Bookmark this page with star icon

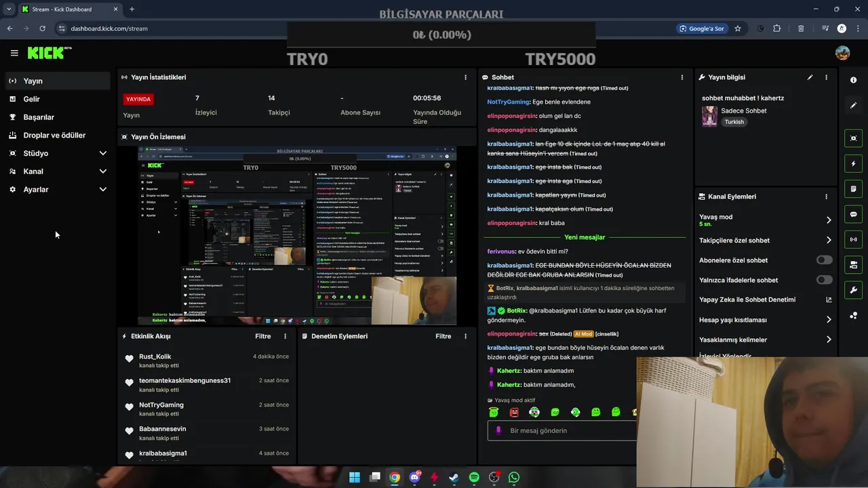738,28
